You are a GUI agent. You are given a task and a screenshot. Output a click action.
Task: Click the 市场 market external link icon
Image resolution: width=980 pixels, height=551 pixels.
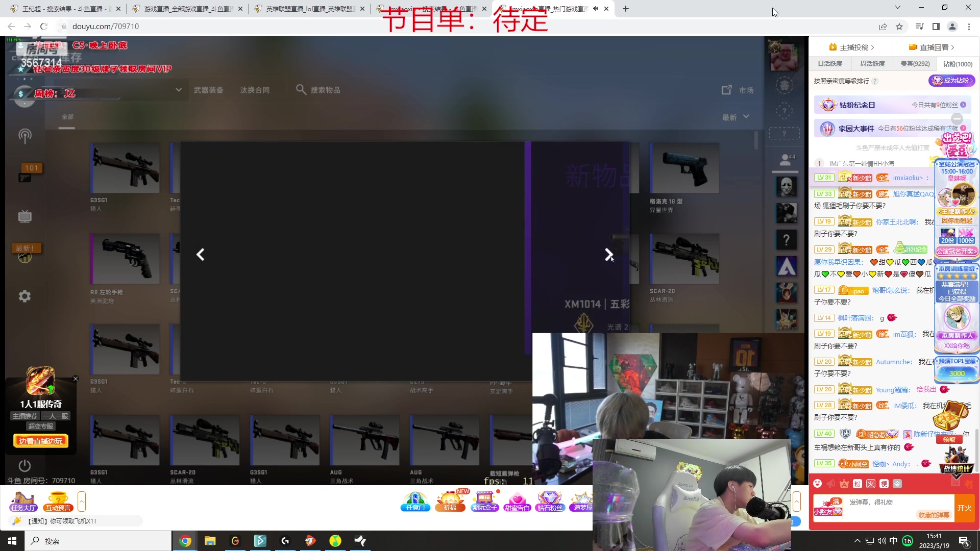pos(726,90)
